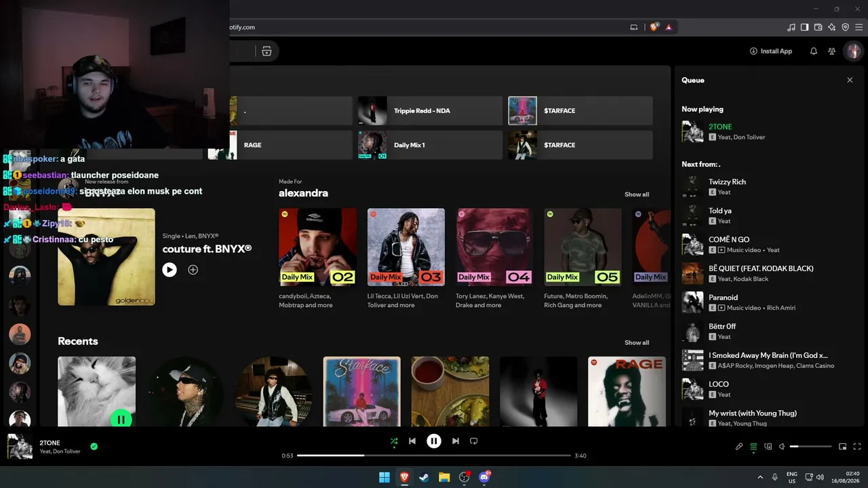Enter full screen player mode
This screenshot has height=488, width=868.
coord(857,447)
